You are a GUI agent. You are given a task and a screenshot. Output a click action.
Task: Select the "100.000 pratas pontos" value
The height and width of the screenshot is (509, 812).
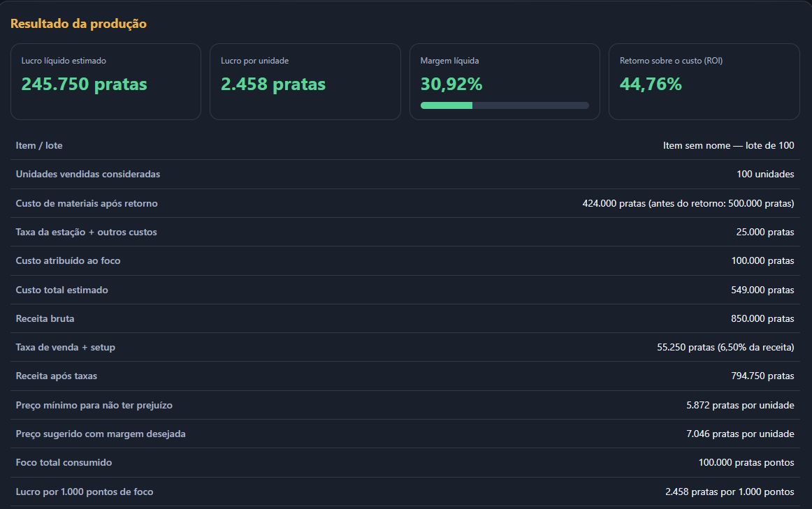tap(746, 462)
